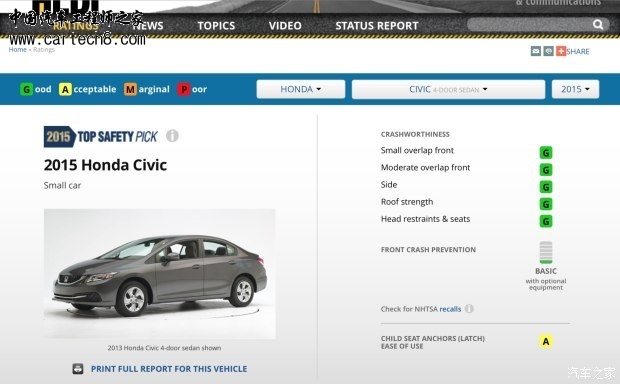620x384 pixels.
Task: Open the NHTSA recalls link
Action: click(450, 309)
